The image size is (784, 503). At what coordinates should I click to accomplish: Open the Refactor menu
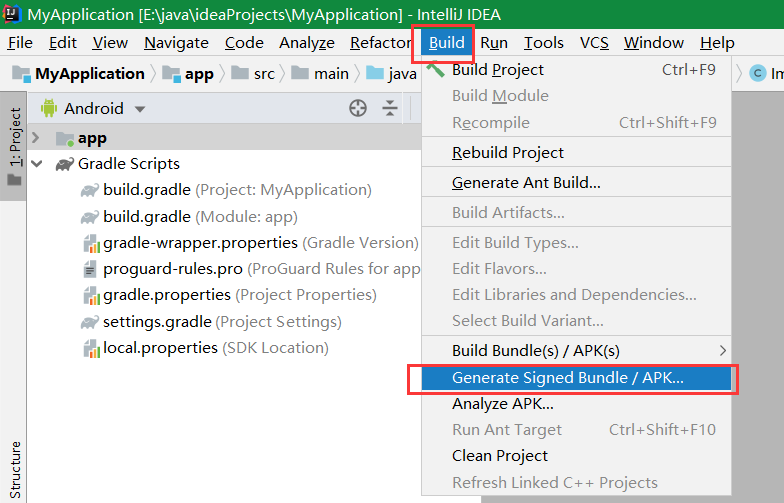(x=380, y=43)
